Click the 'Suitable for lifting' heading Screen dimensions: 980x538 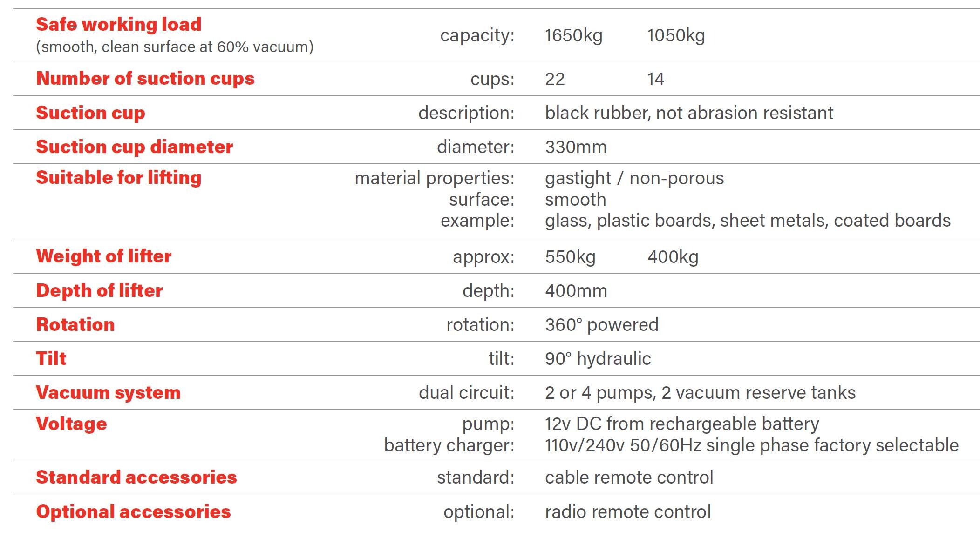119,178
